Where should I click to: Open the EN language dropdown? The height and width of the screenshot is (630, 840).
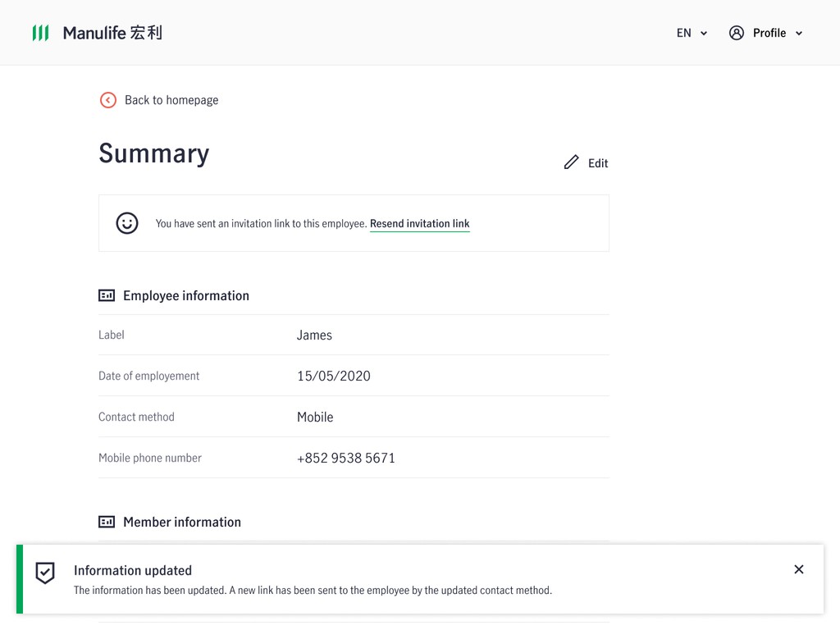[x=692, y=33]
